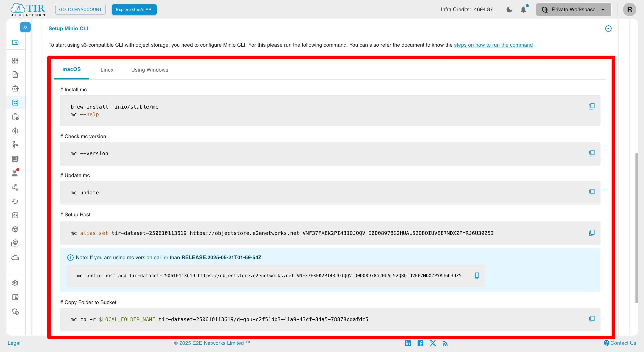
Task: Open the X (Twitter) footer icon
Action: point(433,343)
